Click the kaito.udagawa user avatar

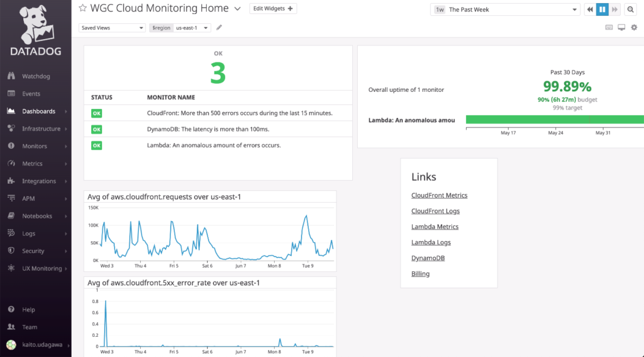click(x=11, y=344)
